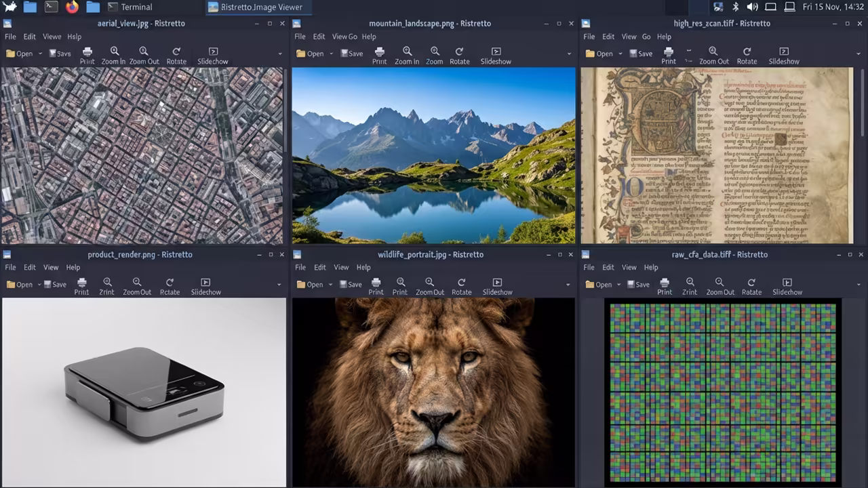
Task: Expand the Open dropdown arrow in wildlife_portrait.jpg window
Action: point(331,285)
